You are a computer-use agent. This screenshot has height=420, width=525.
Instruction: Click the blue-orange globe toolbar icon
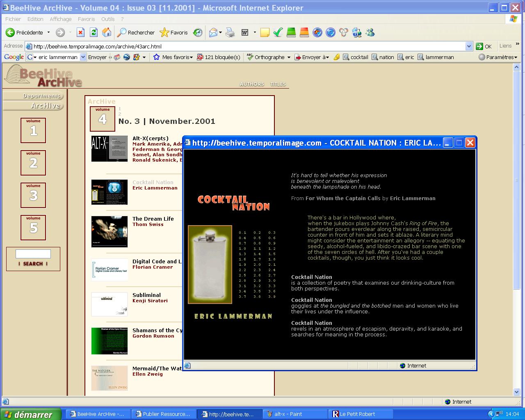coord(317,32)
